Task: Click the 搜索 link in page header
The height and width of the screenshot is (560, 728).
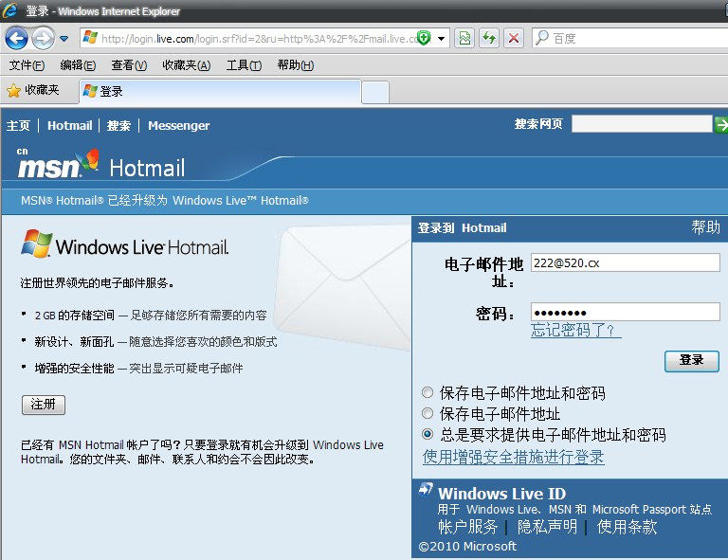Action: click(x=118, y=126)
